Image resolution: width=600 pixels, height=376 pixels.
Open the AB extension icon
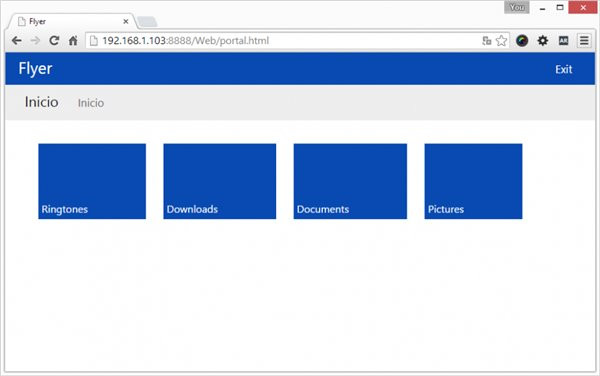(563, 41)
